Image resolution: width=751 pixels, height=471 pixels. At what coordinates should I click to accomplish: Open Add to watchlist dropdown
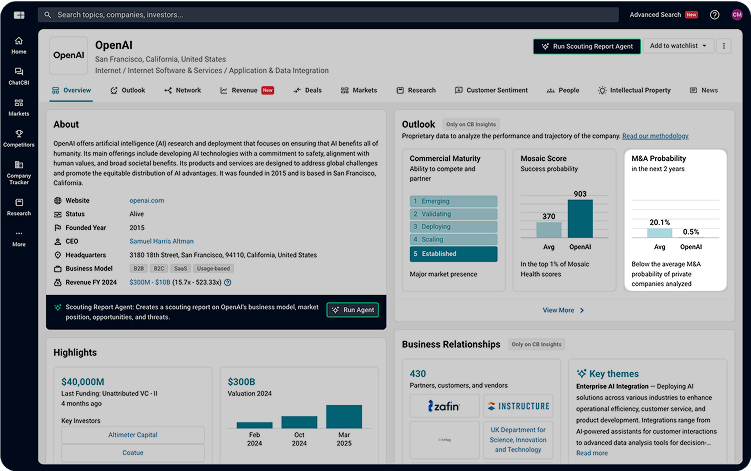tap(677, 46)
